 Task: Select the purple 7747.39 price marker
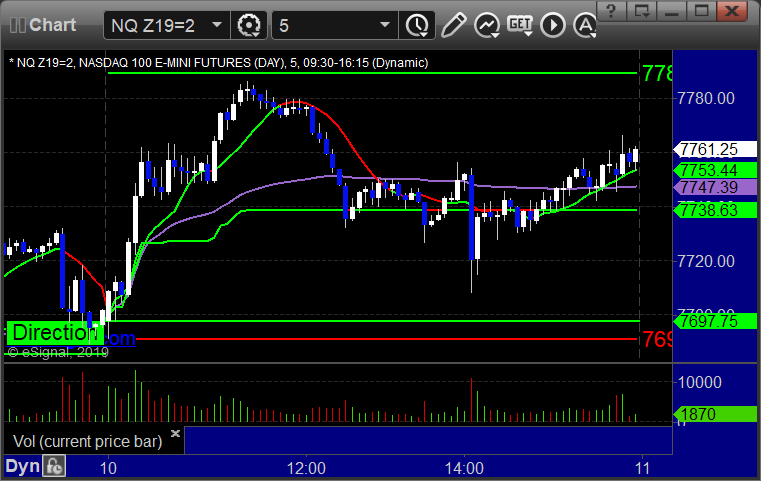click(x=715, y=187)
